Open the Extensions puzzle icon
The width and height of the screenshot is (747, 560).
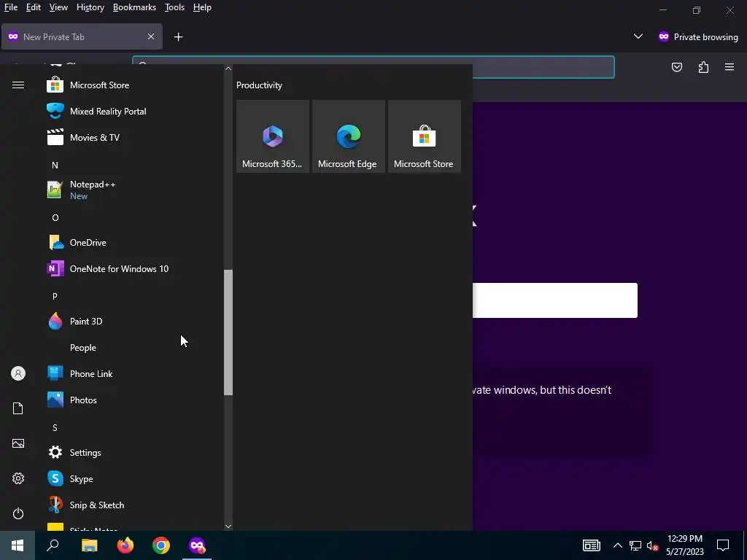point(703,67)
